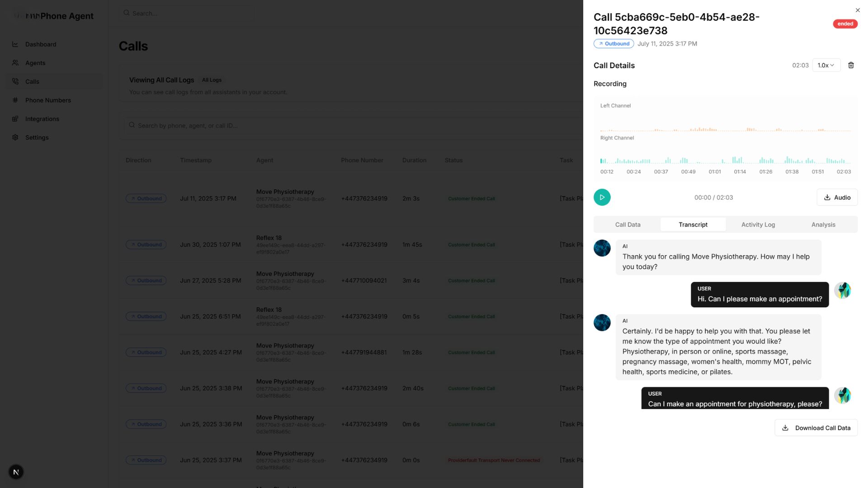Screen dimensions: 868x488
Task: Switch to the Call Data tab
Action: pyautogui.click(x=627, y=225)
